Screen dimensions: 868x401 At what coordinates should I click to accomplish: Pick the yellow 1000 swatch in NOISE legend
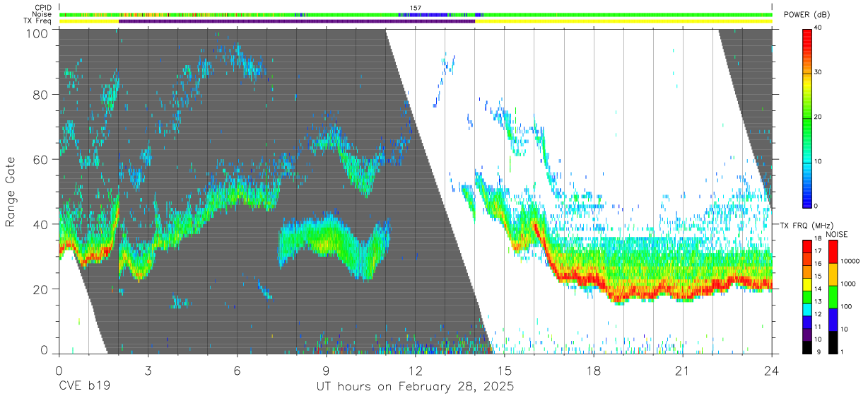coord(833,274)
